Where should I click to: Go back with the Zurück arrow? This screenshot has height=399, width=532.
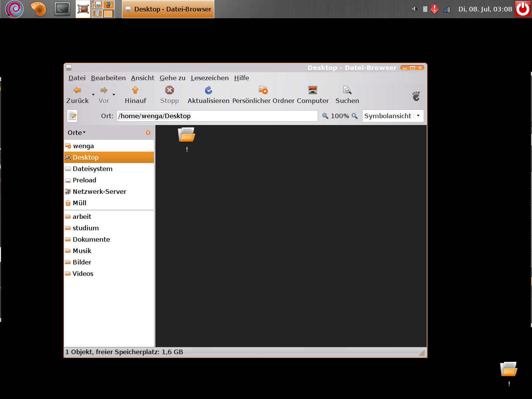click(77, 95)
